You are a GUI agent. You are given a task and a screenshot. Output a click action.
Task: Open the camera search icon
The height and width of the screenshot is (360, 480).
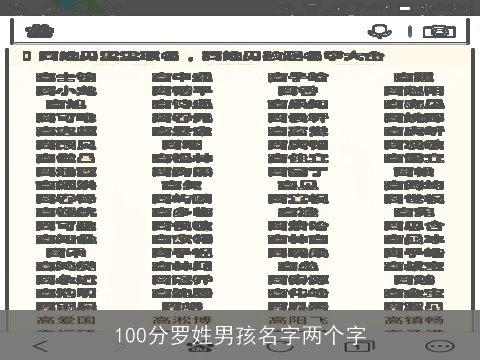tap(439, 32)
